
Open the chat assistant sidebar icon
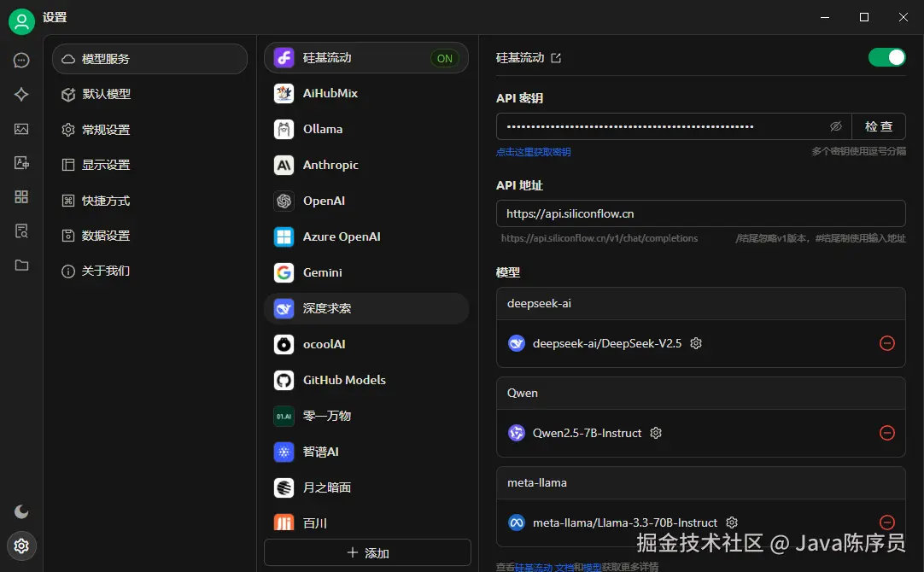[21, 60]
